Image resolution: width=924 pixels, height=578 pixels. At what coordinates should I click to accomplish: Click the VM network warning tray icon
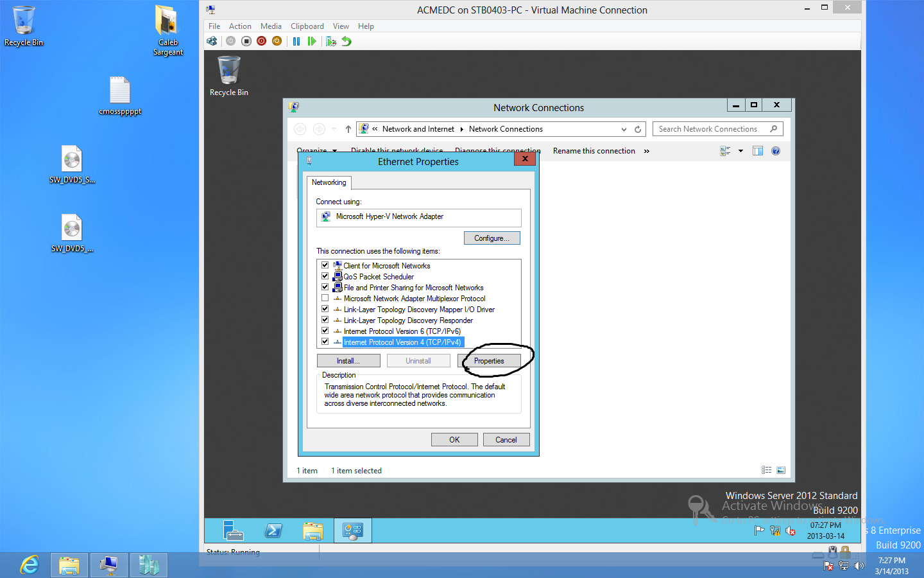click(x=775, y=530)
